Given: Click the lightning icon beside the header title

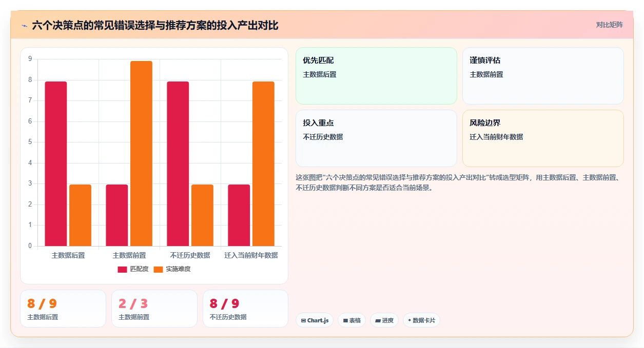Looking at the screenshot, I should (24, 26).
